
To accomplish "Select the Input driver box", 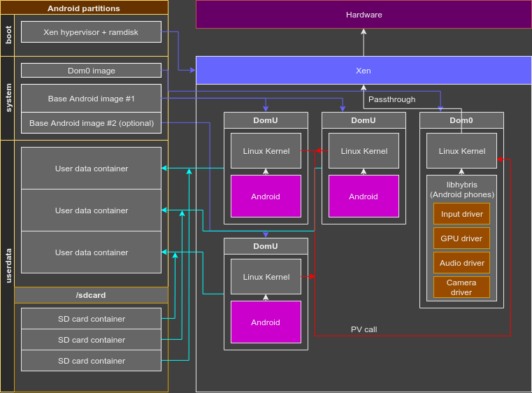I will tap(461, 214).
